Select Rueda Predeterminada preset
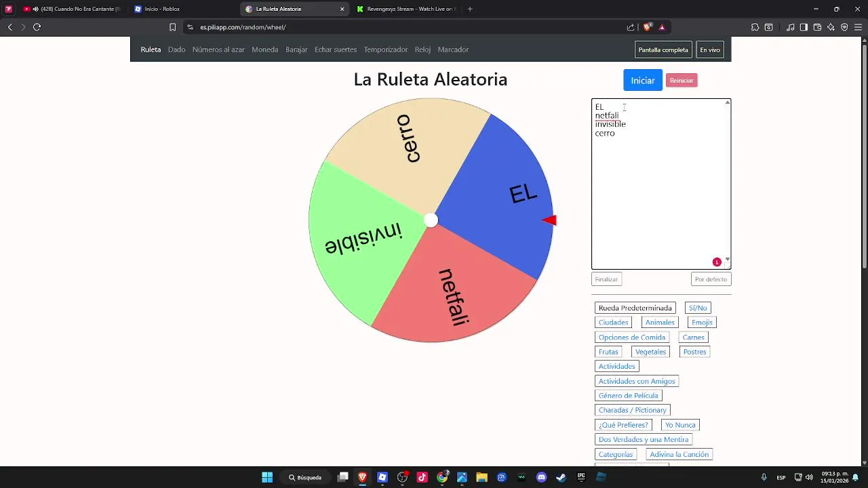868x488 pixels. tap(635, 308)
